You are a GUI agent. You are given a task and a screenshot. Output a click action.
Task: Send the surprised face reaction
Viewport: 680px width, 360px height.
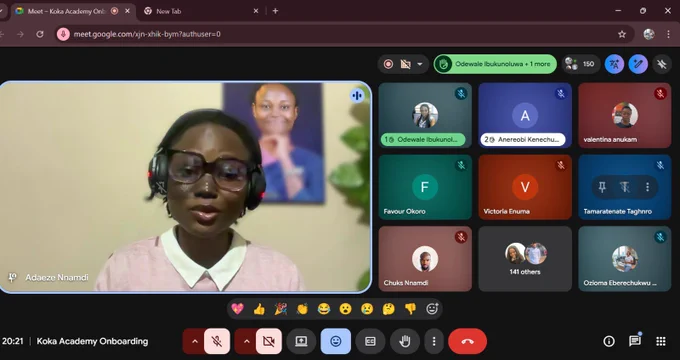click(x=346, y=309)
